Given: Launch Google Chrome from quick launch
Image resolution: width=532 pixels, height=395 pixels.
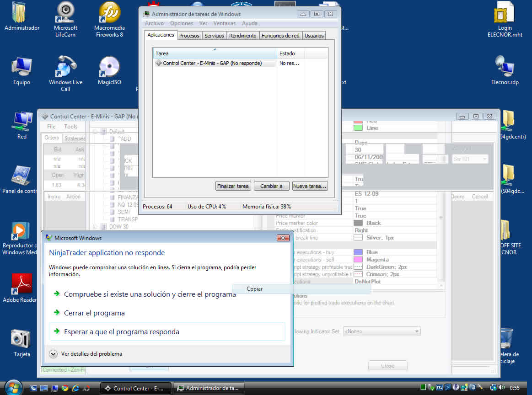Looking at the screenshot, I should 65,388.
